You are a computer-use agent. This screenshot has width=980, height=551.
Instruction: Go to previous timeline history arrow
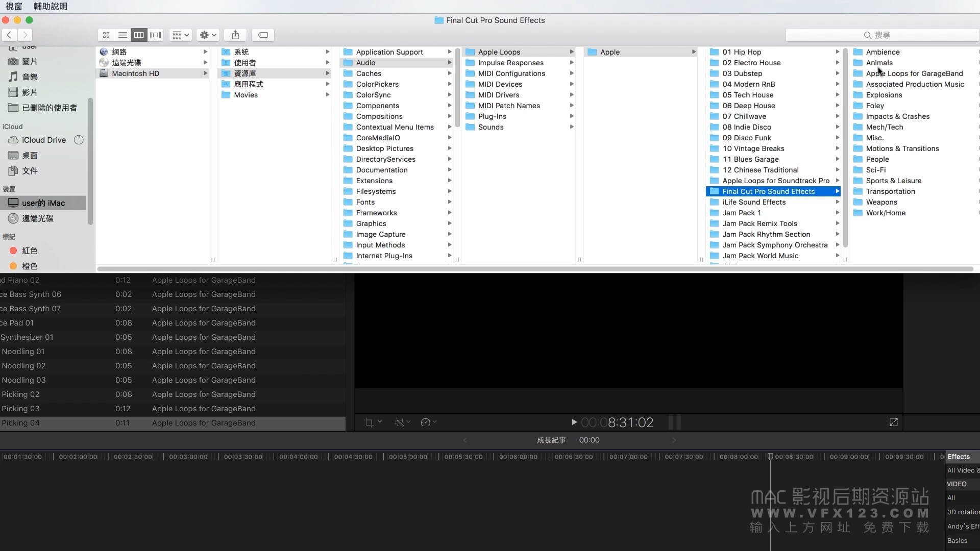point(465,440)
